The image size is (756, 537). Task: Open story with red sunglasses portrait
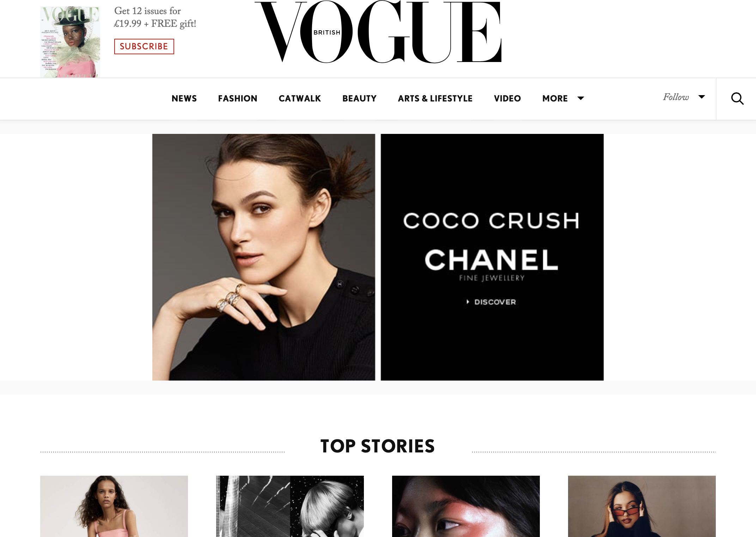(642, 506)
